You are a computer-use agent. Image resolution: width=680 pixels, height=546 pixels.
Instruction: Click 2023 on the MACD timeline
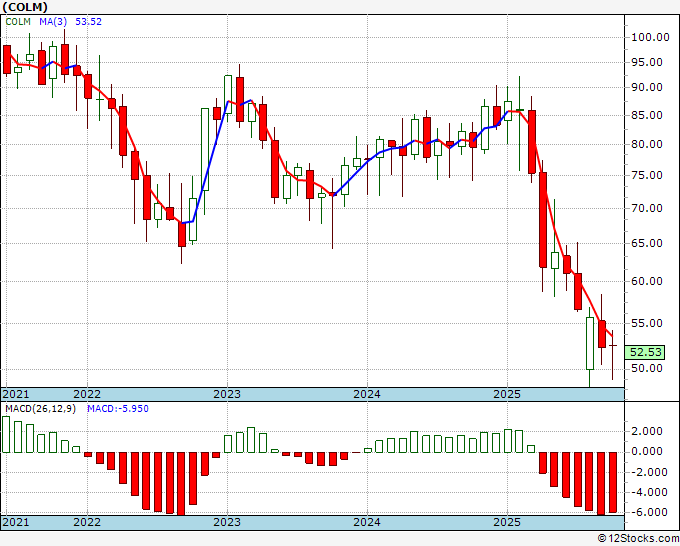pyautogui.click(x=227, y=522)
